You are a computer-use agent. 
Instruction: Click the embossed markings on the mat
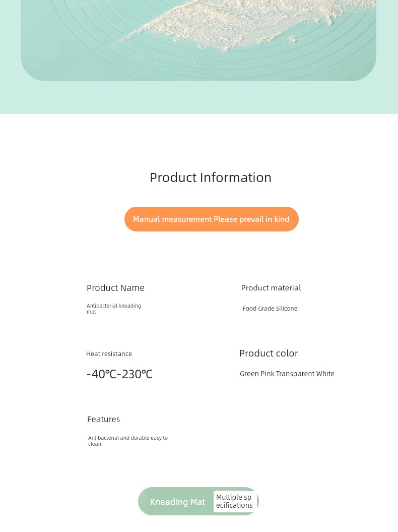coord(207,65)
